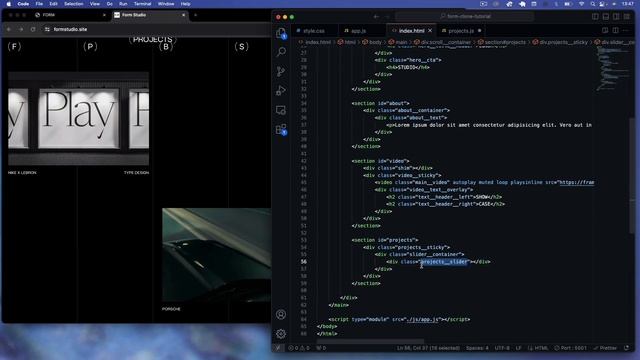This screenshot has height=360, width=640.
Task: Change file encoding 'UTF-8'
Action: pyautogui.click(x=502, y=348)
